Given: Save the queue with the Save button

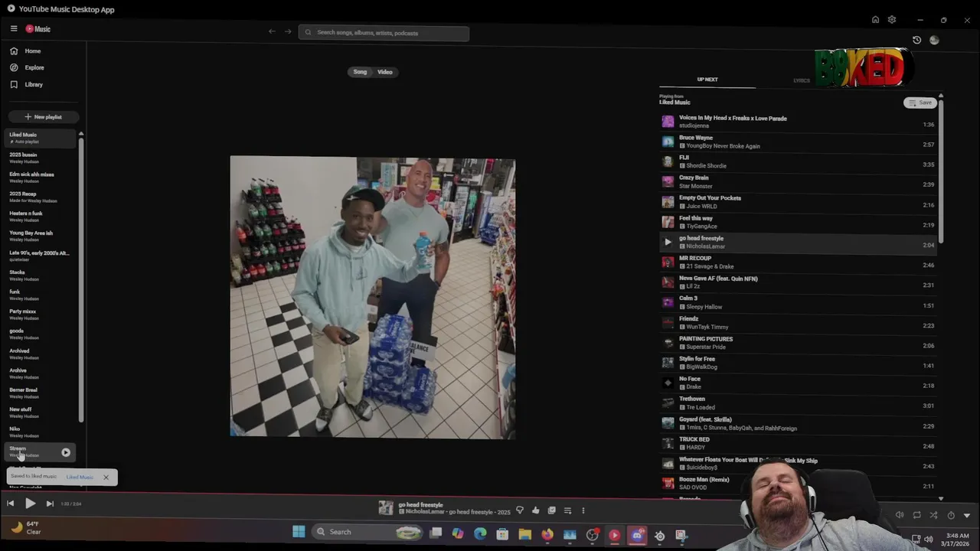Looking at the screenshot, I should [x=920, y=103].
